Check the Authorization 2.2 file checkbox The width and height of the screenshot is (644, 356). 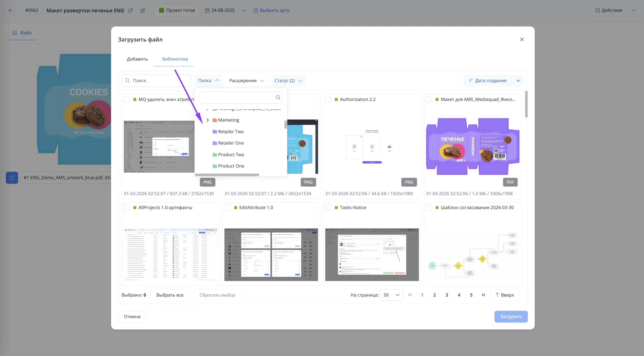point(328,99)
